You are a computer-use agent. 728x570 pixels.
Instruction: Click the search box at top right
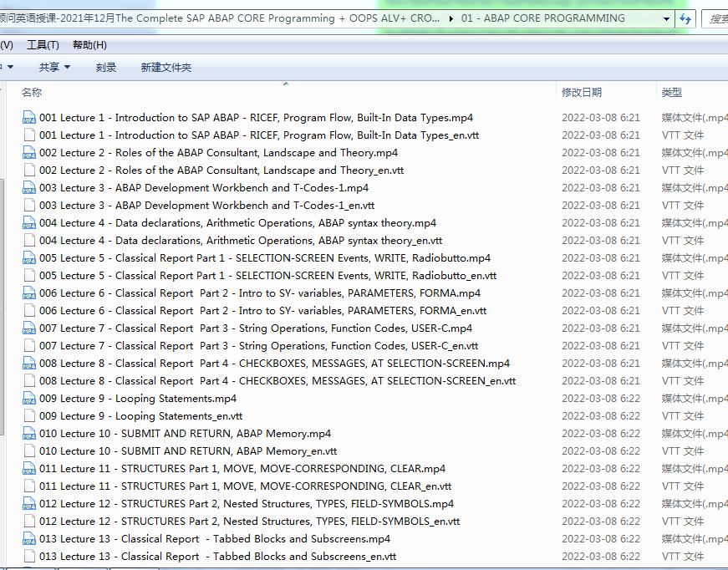tap(715, 19)
